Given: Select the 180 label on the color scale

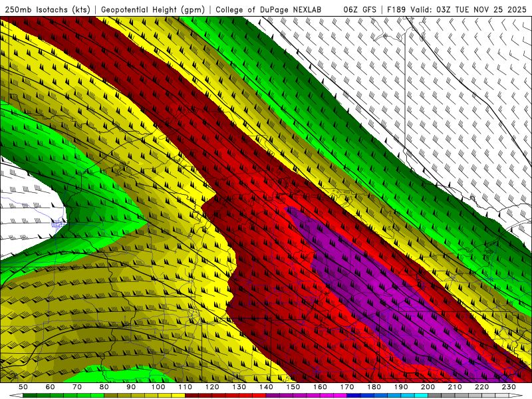Looking at the screenshot, I should coord(374,387).
